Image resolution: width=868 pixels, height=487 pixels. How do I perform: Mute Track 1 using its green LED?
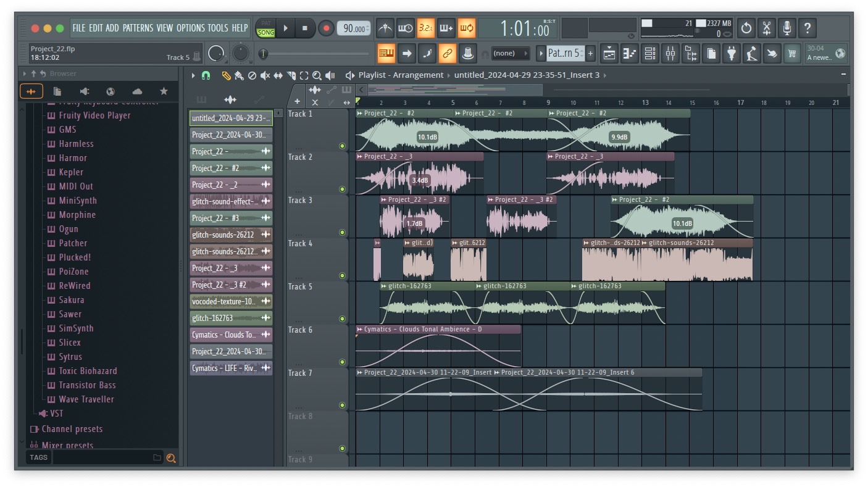pos(342,146)
